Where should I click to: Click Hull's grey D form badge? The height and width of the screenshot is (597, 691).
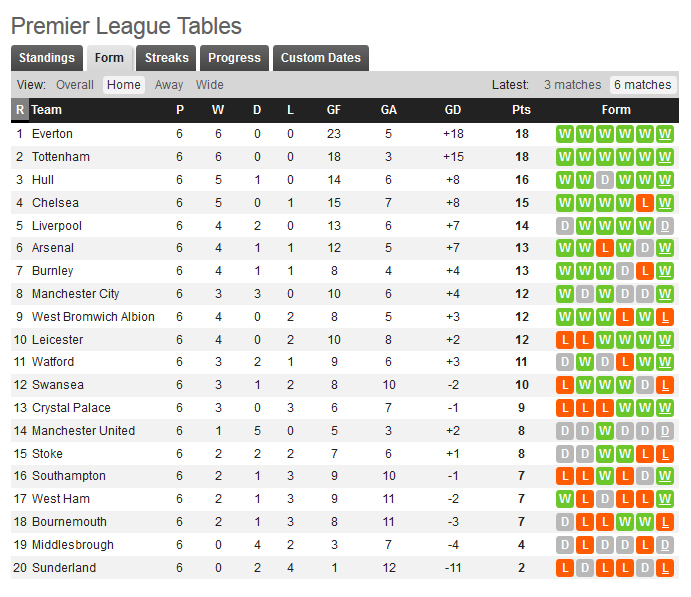(x=605, y=180)
